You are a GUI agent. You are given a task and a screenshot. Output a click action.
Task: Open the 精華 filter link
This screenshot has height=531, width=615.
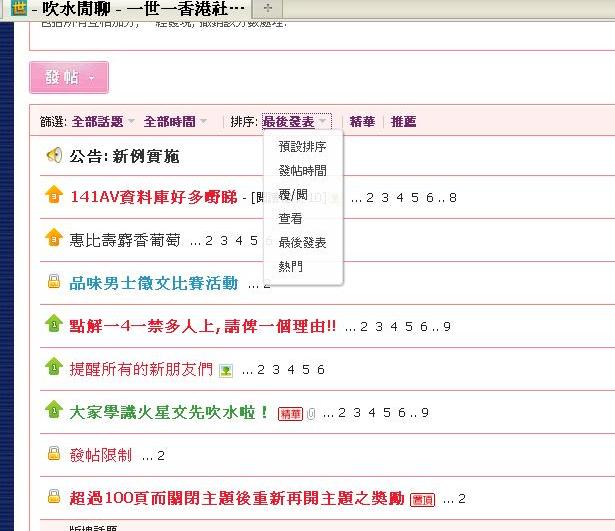(362, 122)
